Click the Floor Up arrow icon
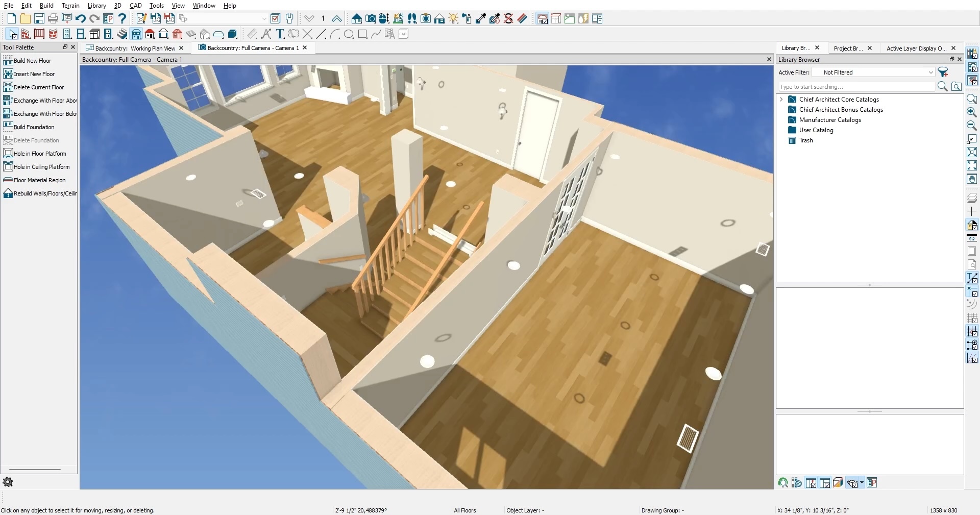Image resolution: width=980 pixels, height=515 pixels. 337,19
